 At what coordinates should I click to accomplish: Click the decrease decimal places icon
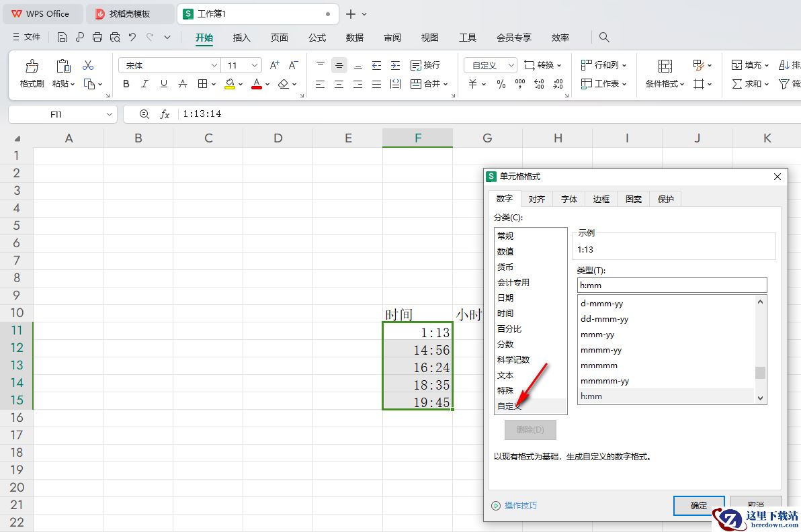point(558,84)
